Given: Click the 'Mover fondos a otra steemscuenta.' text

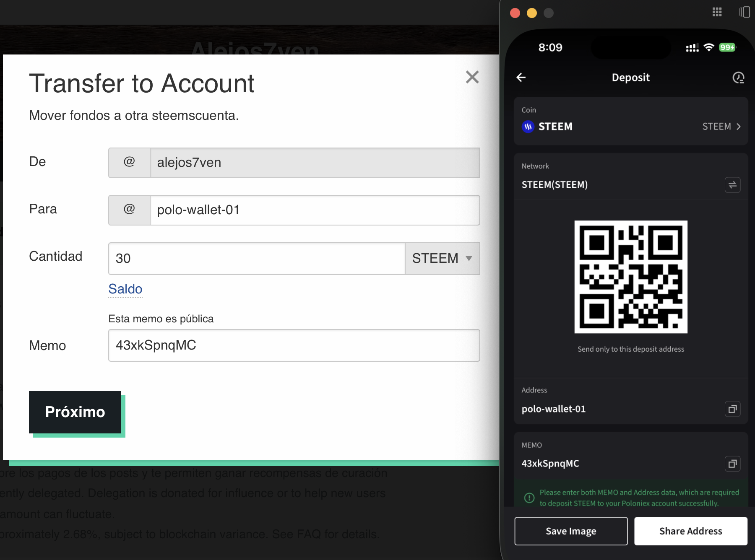Looking at the screenshot, I should tap(134, 115).
